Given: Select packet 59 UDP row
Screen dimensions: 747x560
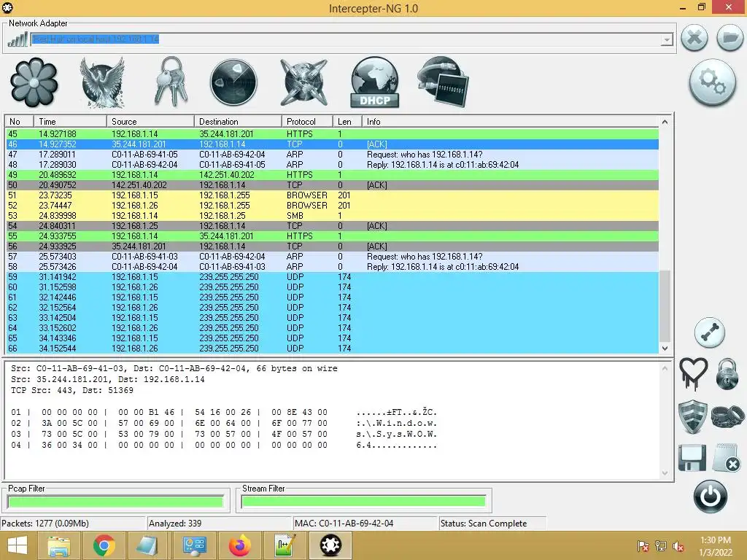Looking at the screenshot, I should [x=332, y=277].
